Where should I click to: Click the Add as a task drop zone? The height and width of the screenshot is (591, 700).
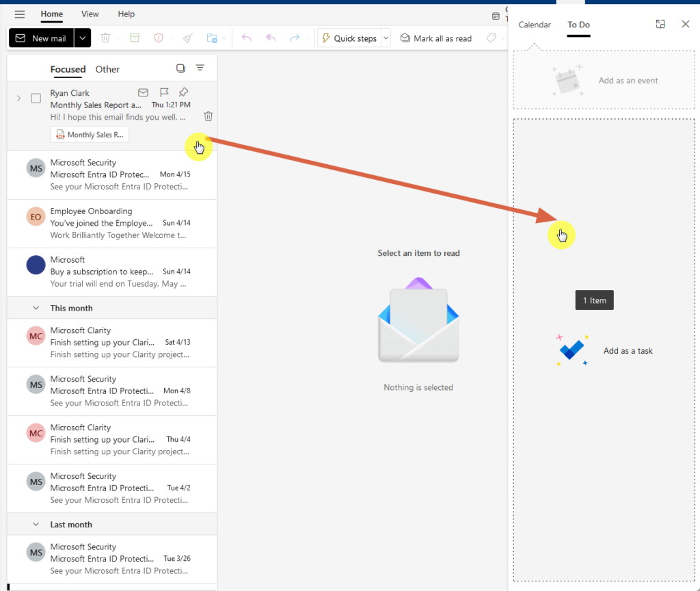point(604,350)
